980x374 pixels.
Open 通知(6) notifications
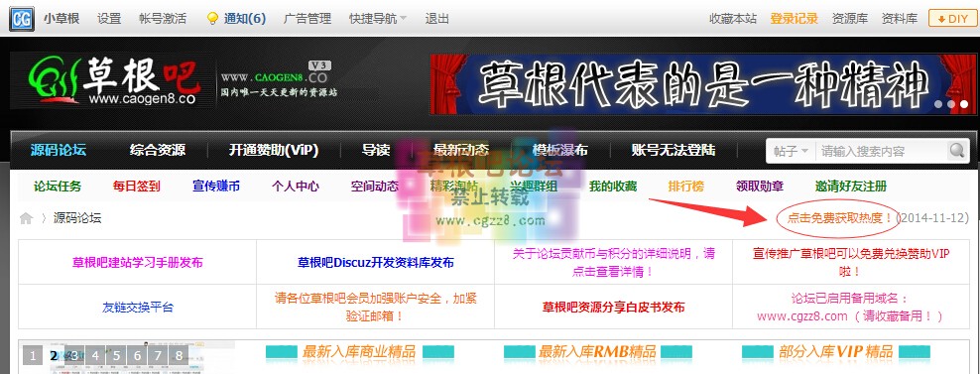(245, 18)
